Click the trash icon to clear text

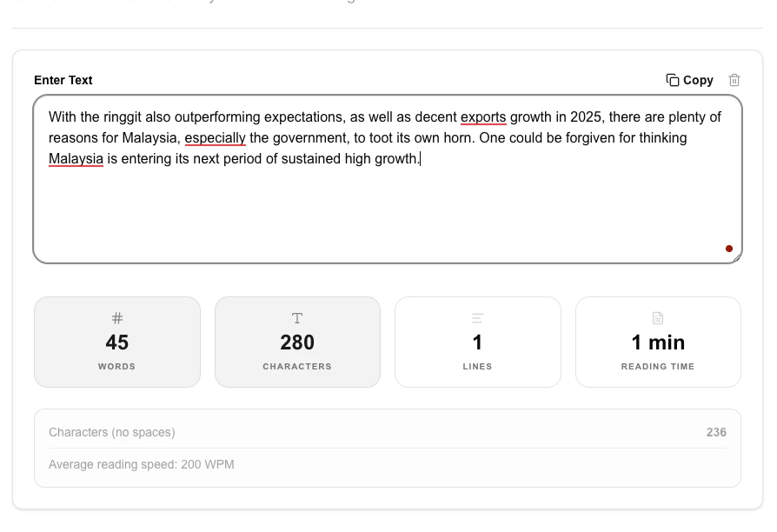(734, 80)
